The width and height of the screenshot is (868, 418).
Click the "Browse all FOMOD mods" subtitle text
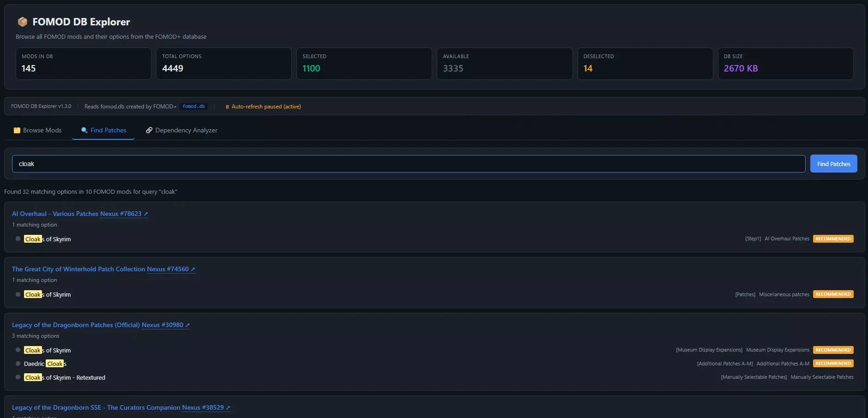pyautogui.click(x=111, y=37)
